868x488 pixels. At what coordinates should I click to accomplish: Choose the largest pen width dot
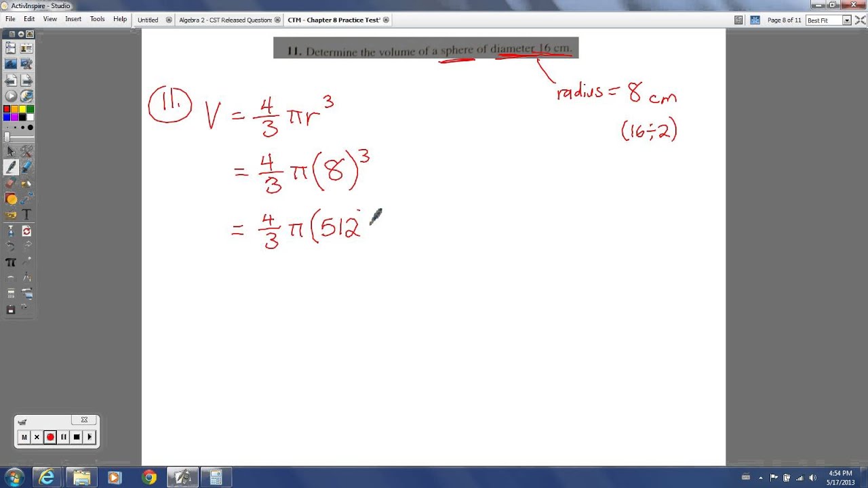[30, 127]
